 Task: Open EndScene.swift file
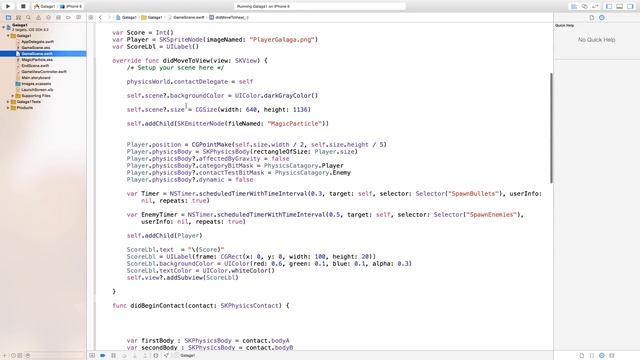pyautogui.click(x=35, y=66)
